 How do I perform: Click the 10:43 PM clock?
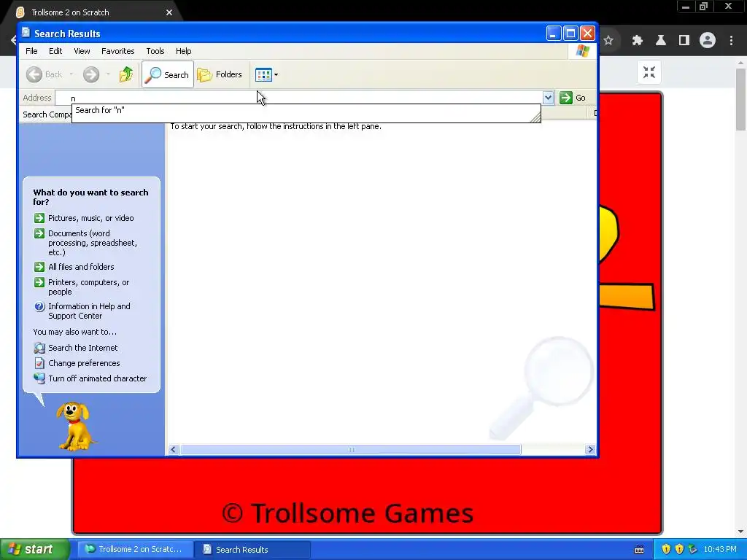click(x=720, y=549)
